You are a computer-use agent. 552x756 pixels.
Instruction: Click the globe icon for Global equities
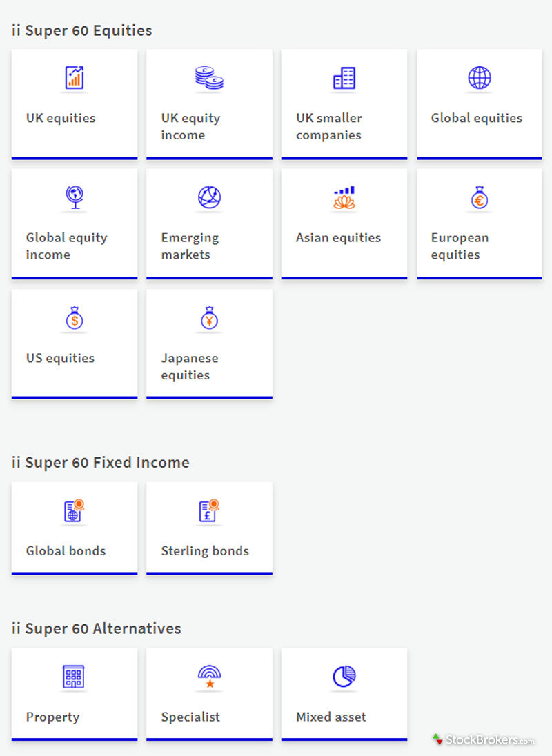[479, 78]
